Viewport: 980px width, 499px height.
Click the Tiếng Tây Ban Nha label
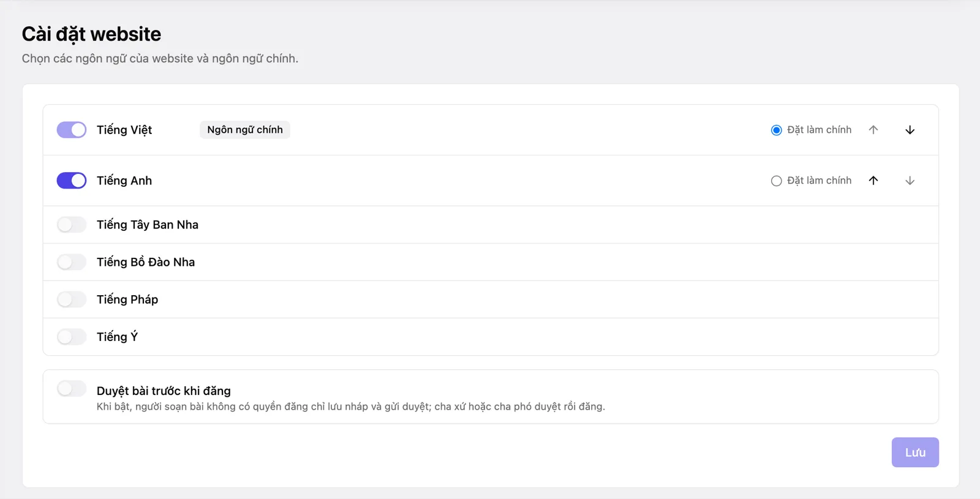pos(148,225)
